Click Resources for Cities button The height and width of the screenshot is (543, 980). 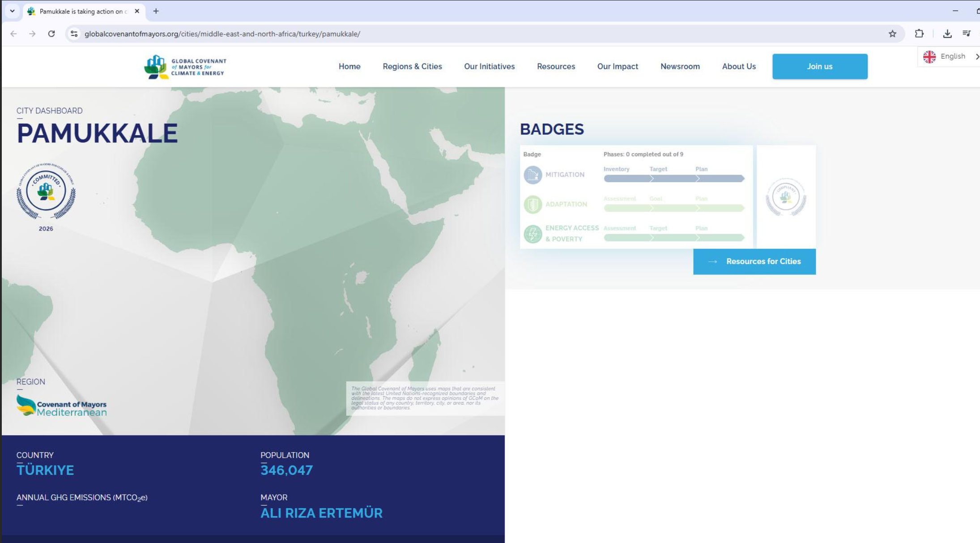[x=754, y=261]
